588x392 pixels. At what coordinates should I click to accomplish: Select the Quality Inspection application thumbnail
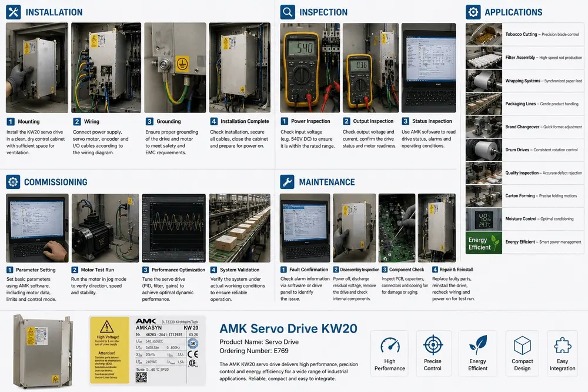pos(484,172)
